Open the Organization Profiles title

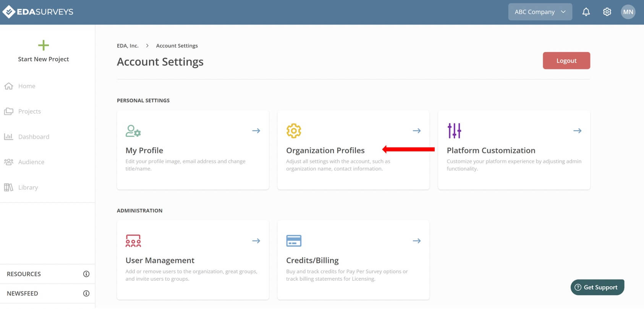coord(325,150)
